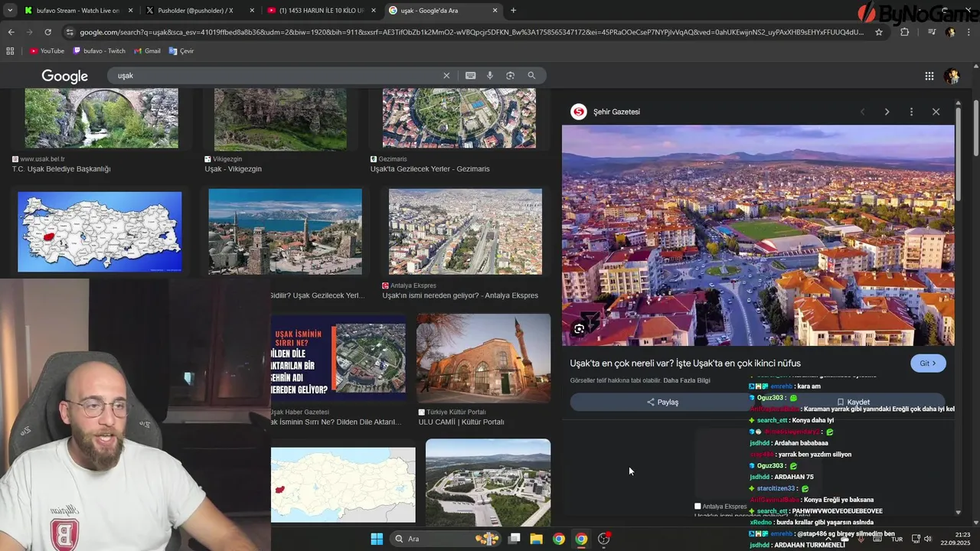Open more options in image preview

click(x=911, y=112)
